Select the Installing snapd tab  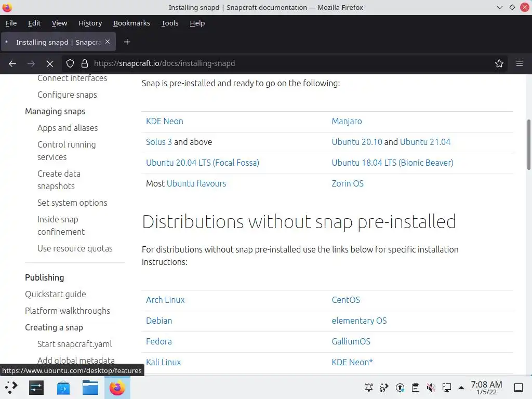pyautogui.click(x=58, y=42)
